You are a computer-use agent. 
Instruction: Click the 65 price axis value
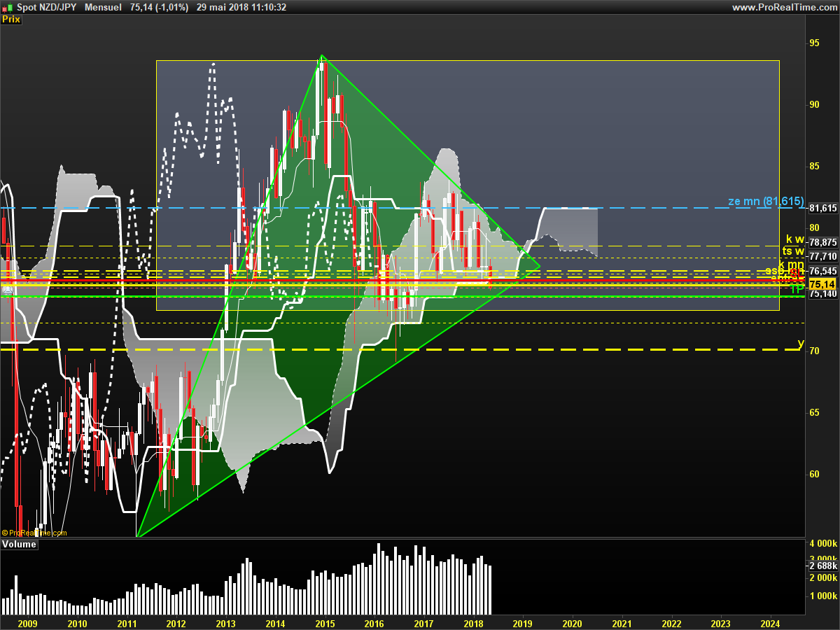pos(814,412)
